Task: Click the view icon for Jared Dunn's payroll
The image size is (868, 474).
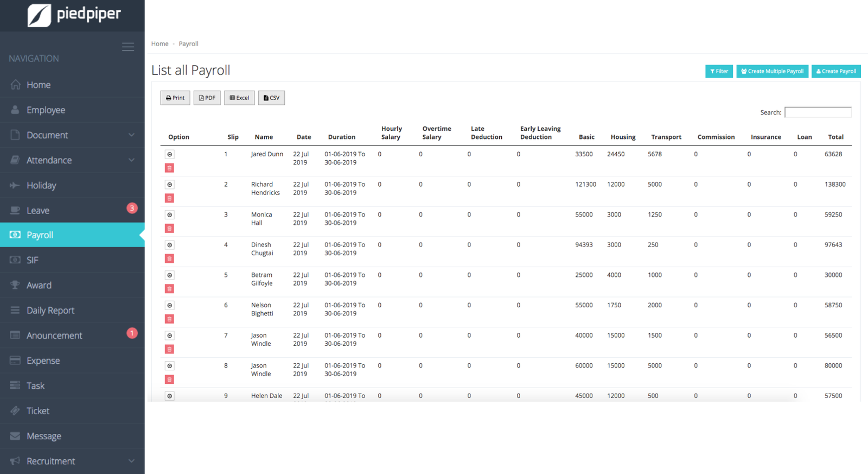Action: [170, 155]
